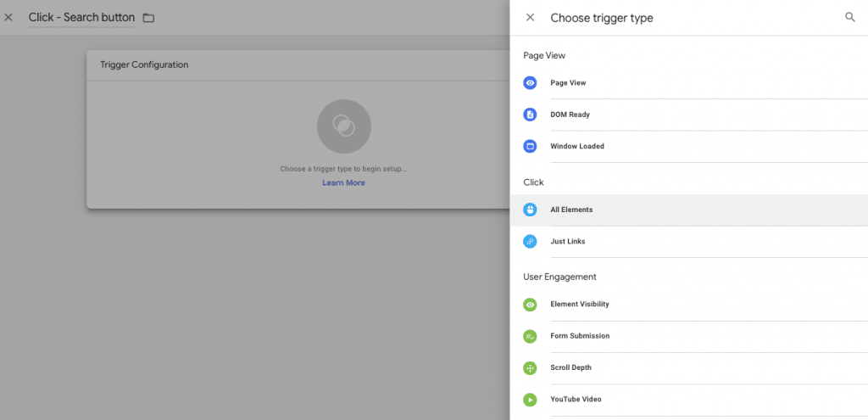Click the All Elements mouse icon
868x420 pixels.
pos(530,210)
